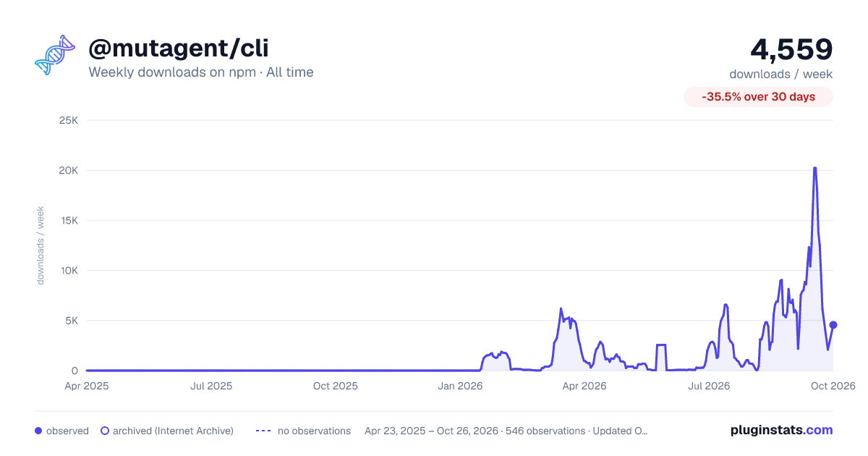Image resolution: width=868 pixels, height=456 pixels.
Task: Click the Jan 2026 x-axis label
Action: pyautogui.click(x=461, y=386)
